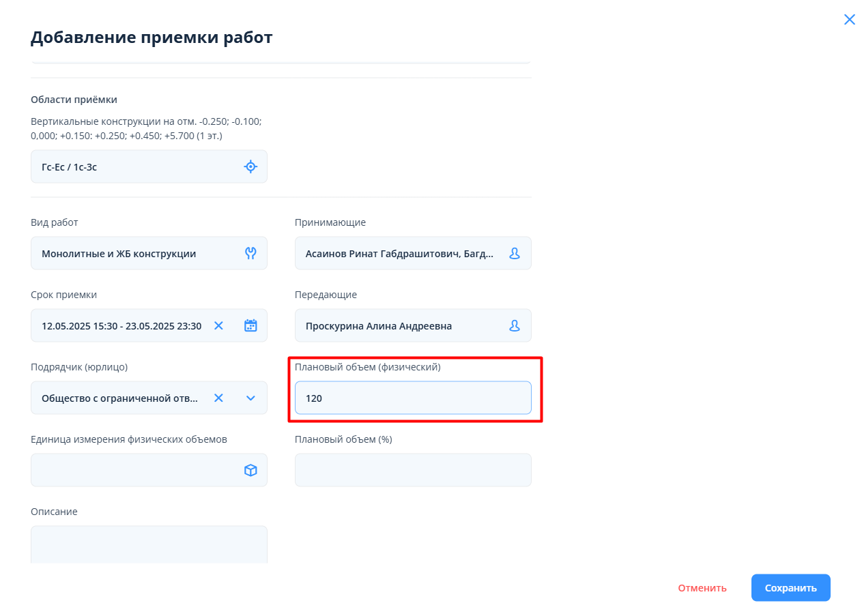This screenshot has height=616, width=862.
Task: Click the name Проскурина Алина Андреевна
Action: (378, 326)
